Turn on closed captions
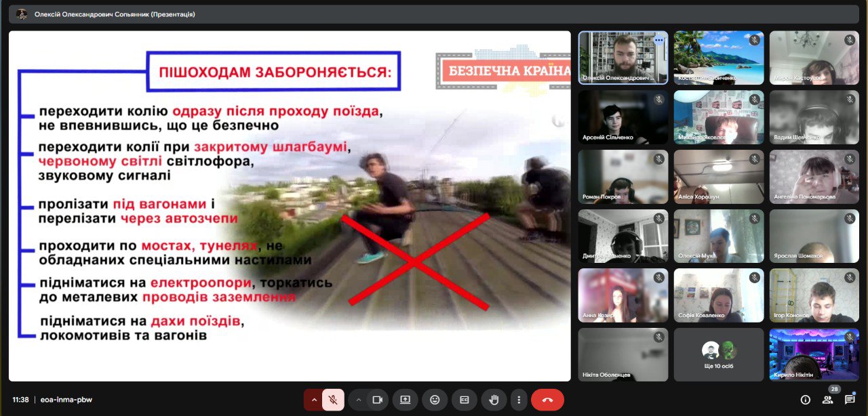This screenshot has height=416, width=868. coord(465,400)
